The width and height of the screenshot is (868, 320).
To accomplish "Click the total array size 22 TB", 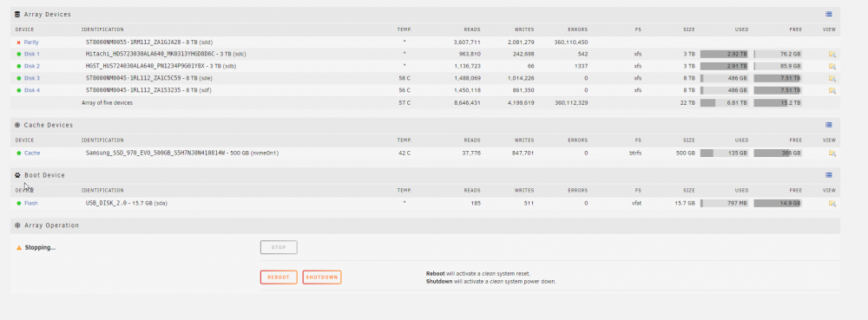I will (688, 103).
